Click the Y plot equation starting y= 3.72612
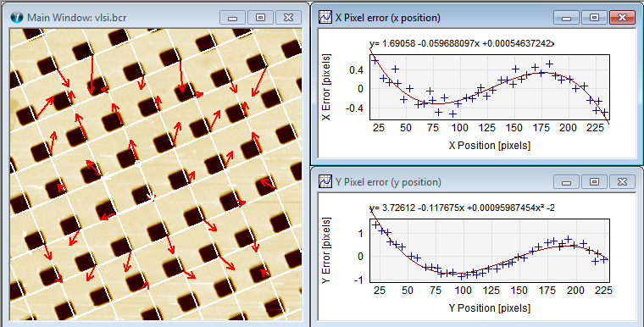The image size is (644, 327). 462,208
